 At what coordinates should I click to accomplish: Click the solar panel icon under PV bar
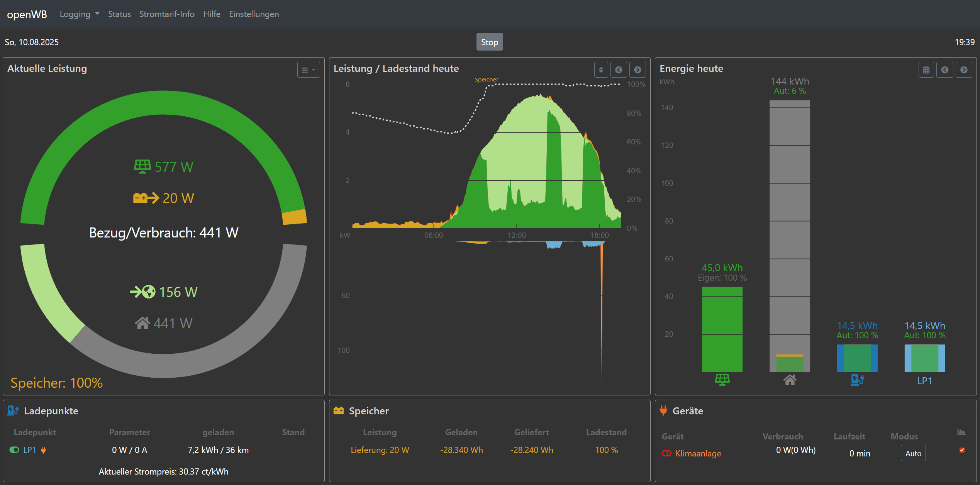point(722,380)
